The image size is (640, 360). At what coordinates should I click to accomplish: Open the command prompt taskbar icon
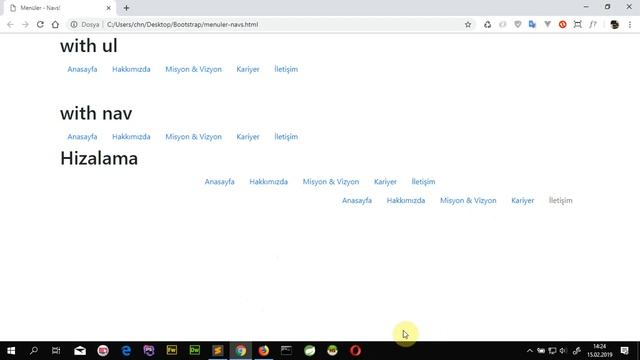(287, 351)
